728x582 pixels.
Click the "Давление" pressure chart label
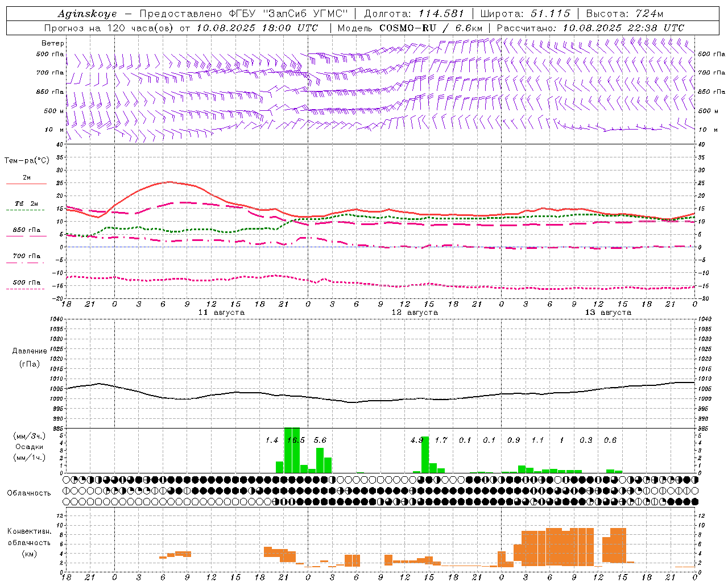pos(30,351)
